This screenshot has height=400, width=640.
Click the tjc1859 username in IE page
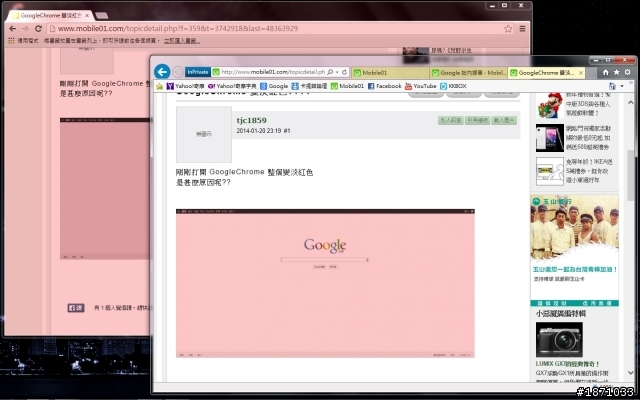251,120
